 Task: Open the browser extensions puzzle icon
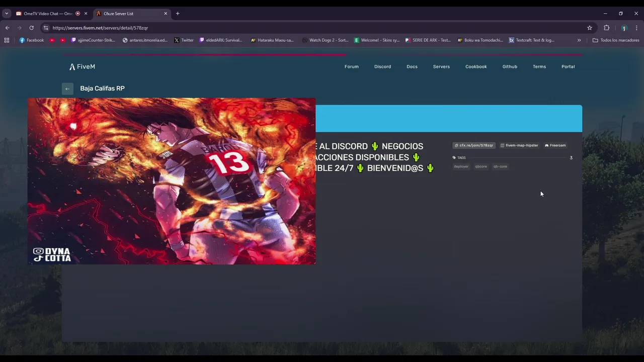(606, 28)
